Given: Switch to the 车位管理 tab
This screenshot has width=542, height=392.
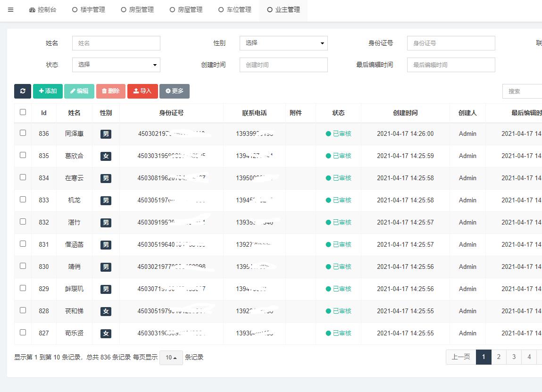Looking at the screenshot, I should click(x=235, y=9).
